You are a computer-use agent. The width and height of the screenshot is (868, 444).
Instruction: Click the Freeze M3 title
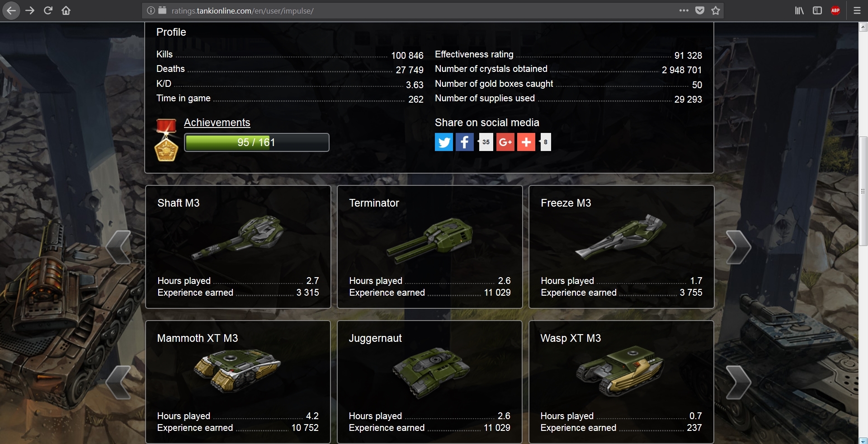(x=566, y=203)
